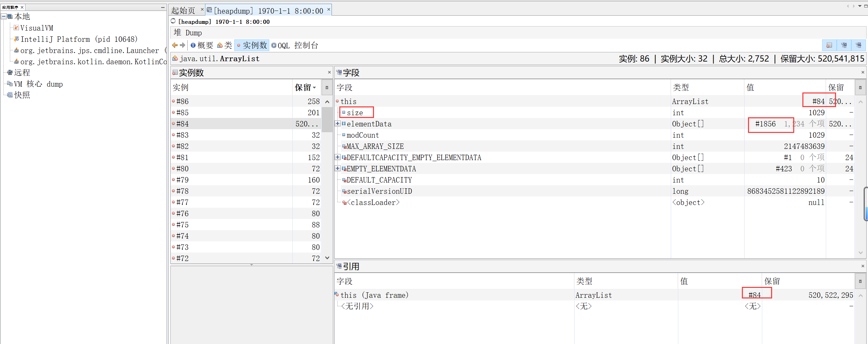868x344 pixels.
Task: Click instances list scroll-up arrow
Action: click(x=327, y=102)
